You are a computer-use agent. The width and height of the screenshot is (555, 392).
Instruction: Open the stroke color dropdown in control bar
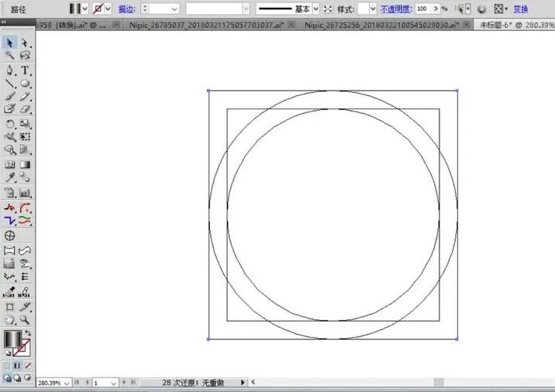(109, 9)
